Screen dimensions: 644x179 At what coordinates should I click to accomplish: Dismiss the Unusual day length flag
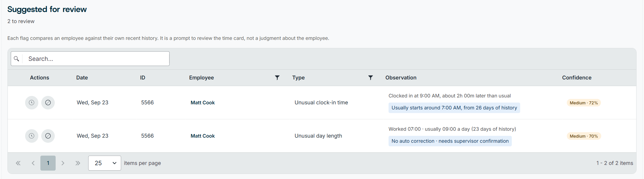coord(48,136)
